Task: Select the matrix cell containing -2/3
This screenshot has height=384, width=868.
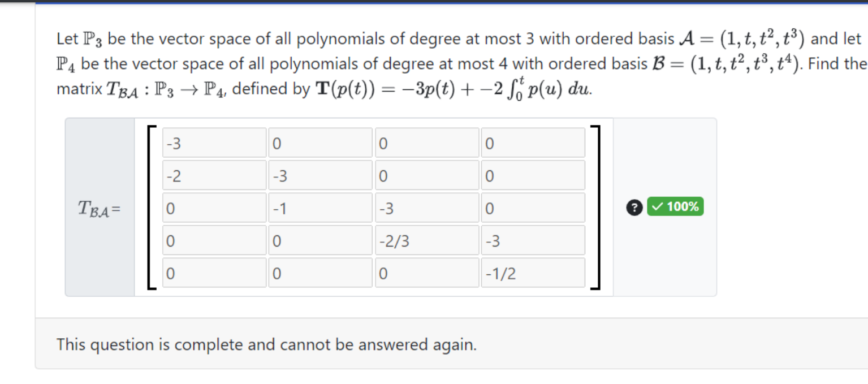Action: tap(427, 240)
